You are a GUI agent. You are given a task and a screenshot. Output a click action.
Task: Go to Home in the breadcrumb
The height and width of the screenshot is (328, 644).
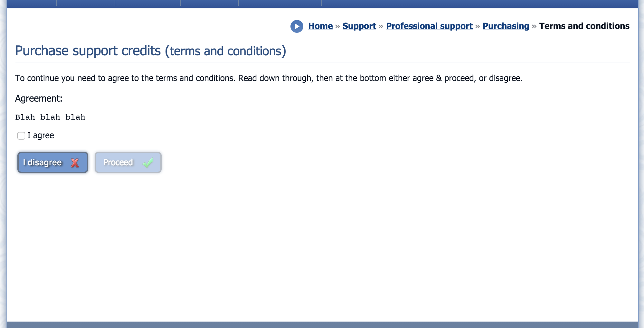320,26
